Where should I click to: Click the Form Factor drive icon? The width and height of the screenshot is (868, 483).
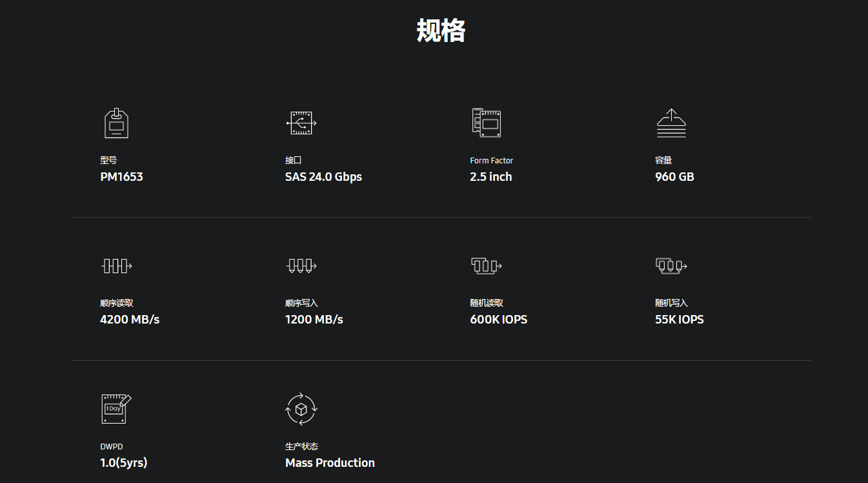486,123
